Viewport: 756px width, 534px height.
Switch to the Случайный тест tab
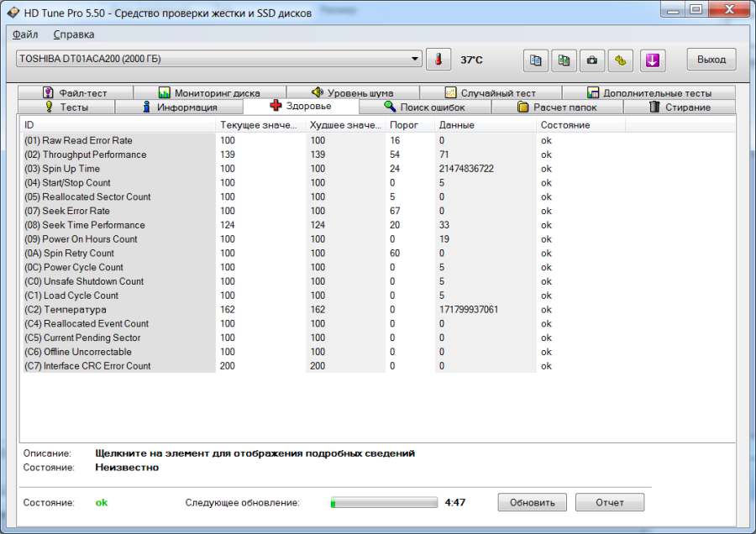(x=491, y=92)
